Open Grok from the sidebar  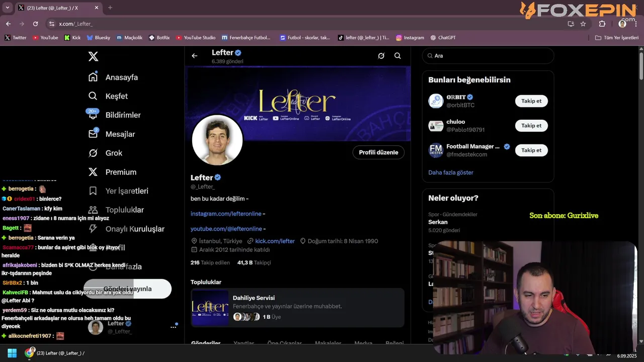coord(105,153)
